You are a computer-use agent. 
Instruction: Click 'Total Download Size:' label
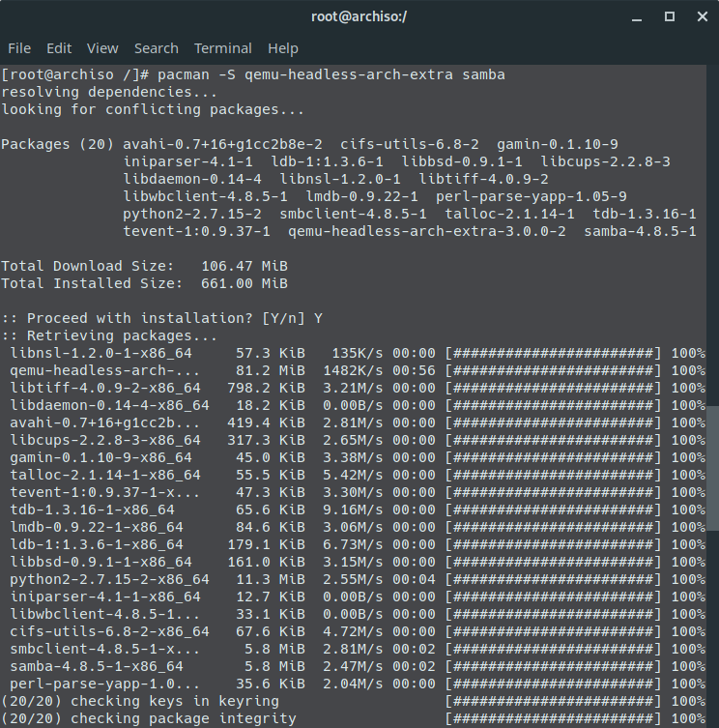(x=87, y=266)
